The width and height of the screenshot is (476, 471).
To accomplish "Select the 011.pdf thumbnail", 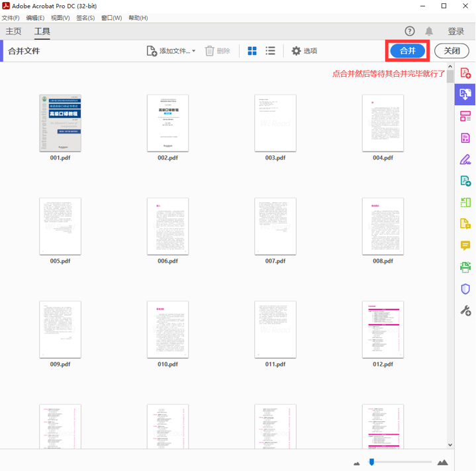I will 275,329.
